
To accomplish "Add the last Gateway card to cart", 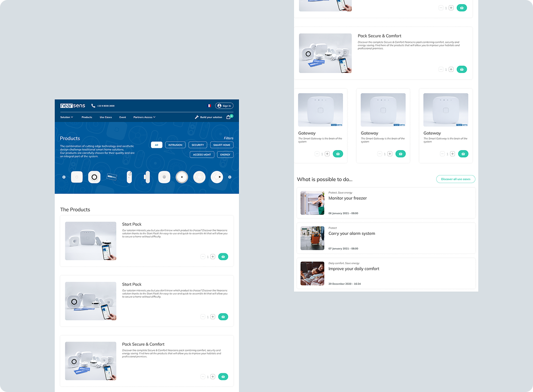I will [x=463, y=154].
